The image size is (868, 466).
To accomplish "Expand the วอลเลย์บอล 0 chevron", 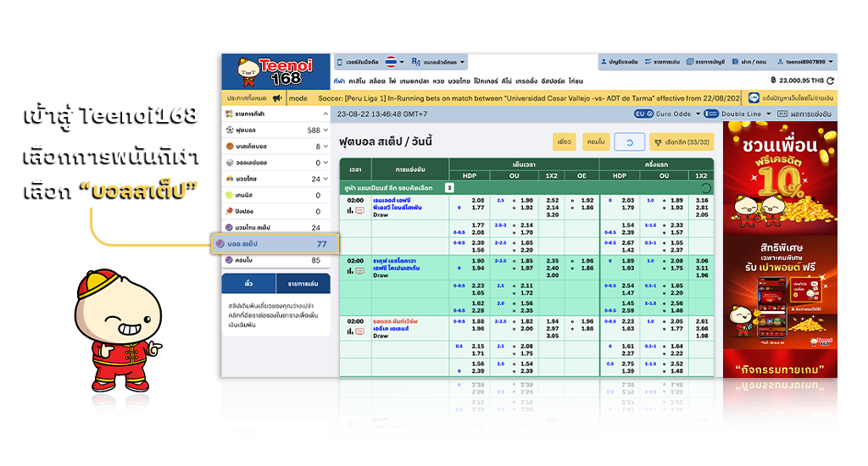I will coord(325,162).
